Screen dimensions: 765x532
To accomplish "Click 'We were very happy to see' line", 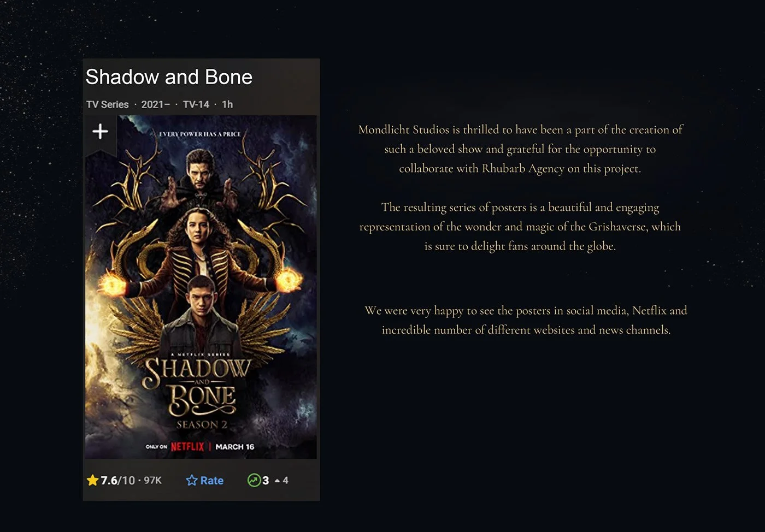I will point(526,310).
